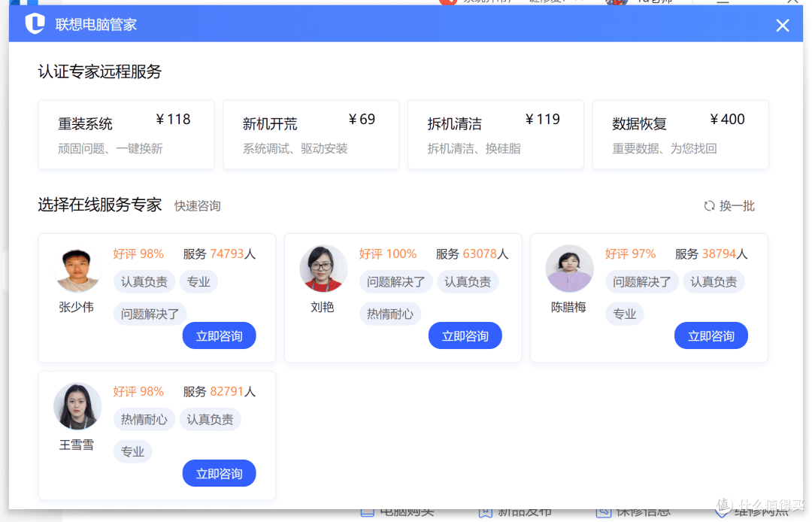Click the 认真负责 tag on 刘艳's card
This screenshot has height=522, width=812.
468,282
